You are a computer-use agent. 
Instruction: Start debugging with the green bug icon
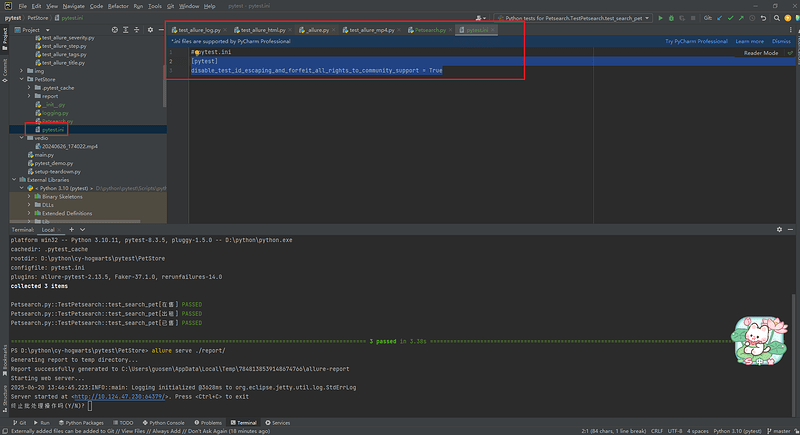(x=671, y=18)
